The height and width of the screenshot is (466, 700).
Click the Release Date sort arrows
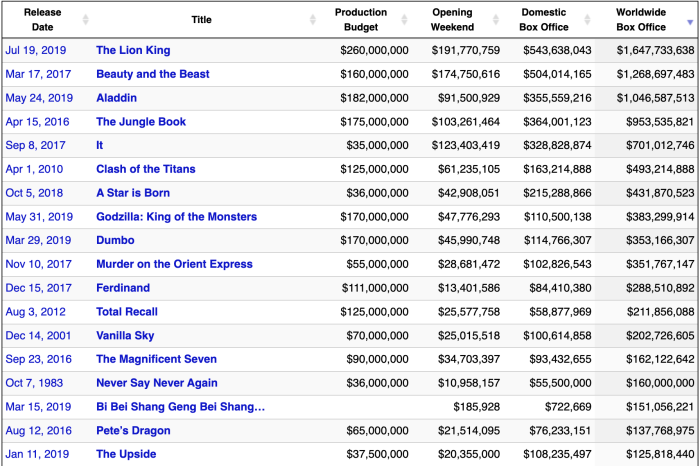click(85, 20)
